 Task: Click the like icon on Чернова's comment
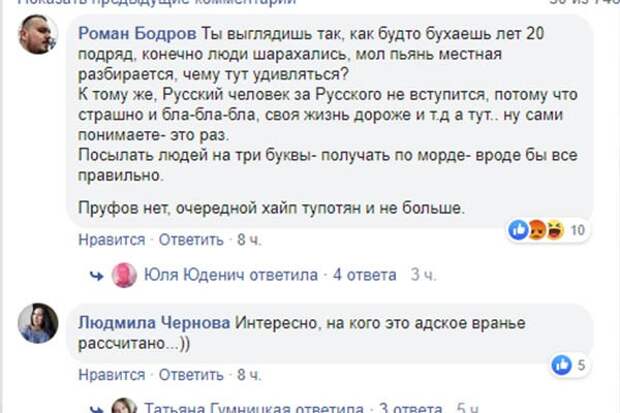562,365
